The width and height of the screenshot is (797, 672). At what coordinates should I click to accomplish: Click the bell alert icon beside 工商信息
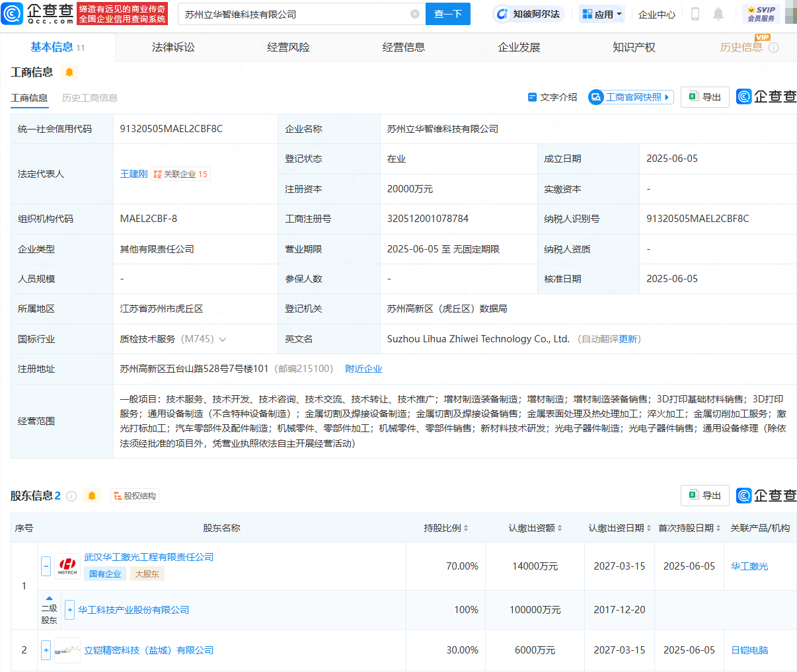click(69, 72)
